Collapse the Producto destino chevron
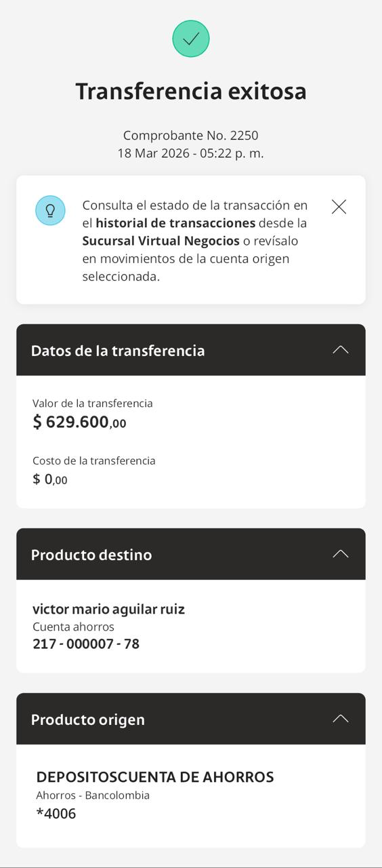 point(341,554)
